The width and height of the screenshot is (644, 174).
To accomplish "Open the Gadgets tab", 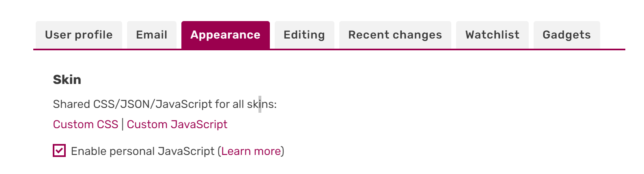I will (x=566, y=35).
